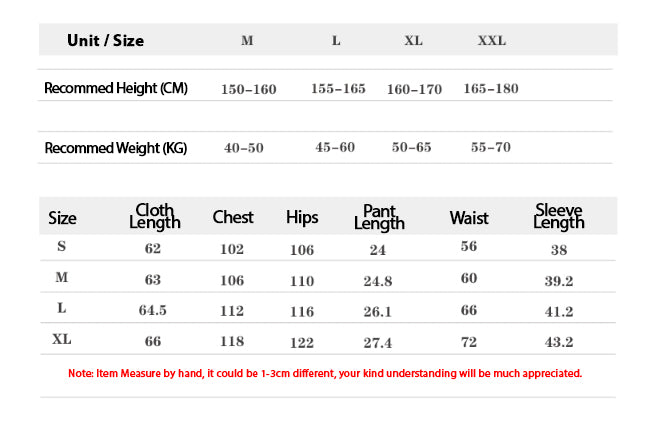Image resolution: width=650 pixels, height=441 pixels.
Task: Click the red measurement note text
Action: (325, 373)
